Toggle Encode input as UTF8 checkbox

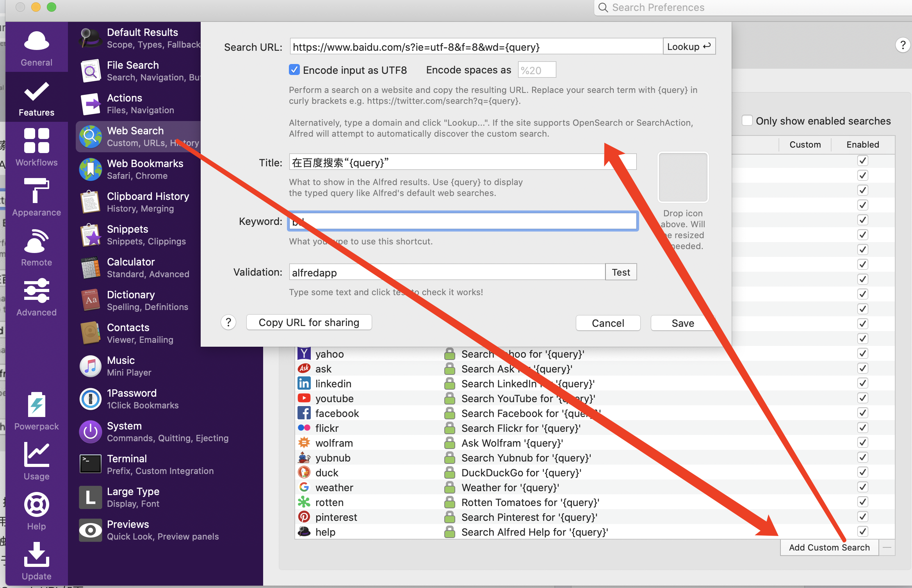[294, 70]
